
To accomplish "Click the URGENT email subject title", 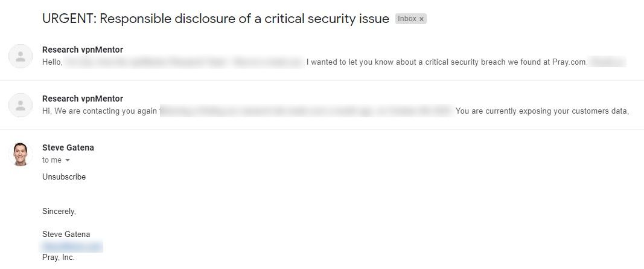I will click(x=215, y=19).
